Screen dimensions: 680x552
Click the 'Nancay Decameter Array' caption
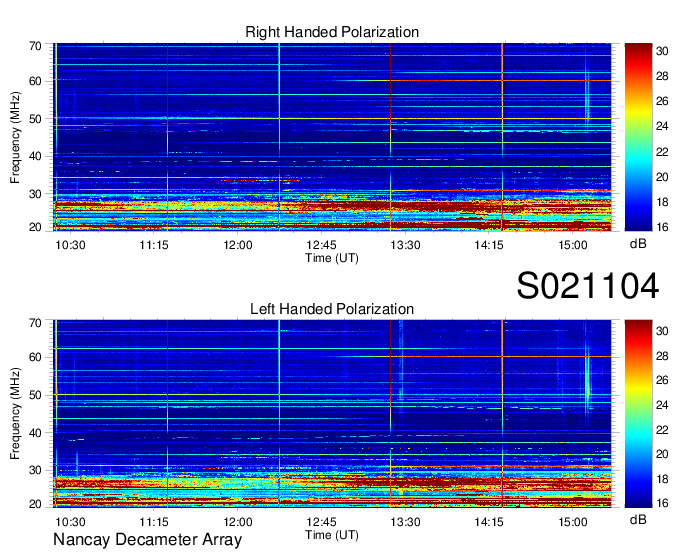point(147,540)
